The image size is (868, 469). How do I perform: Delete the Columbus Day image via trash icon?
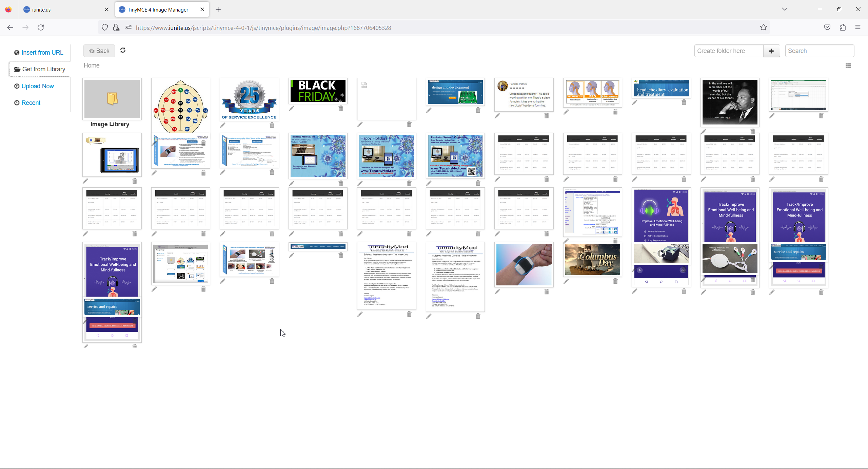(x=615, y=281)
